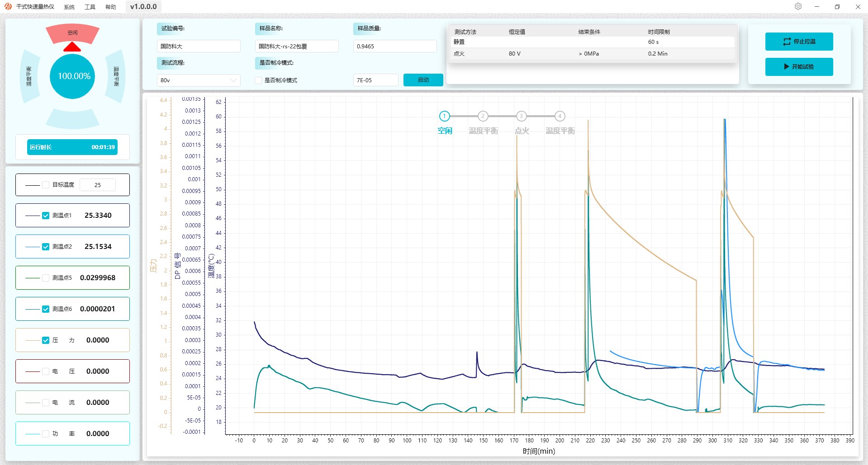This screenshot has width=868, height=465.
Task: Open the 系统 menu
Action: pos(69,7)
